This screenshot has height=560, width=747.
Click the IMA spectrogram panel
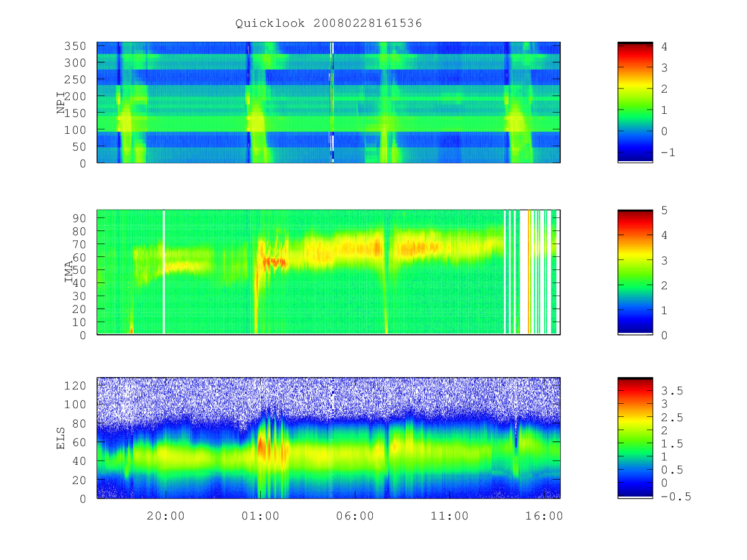coord(329,272)
